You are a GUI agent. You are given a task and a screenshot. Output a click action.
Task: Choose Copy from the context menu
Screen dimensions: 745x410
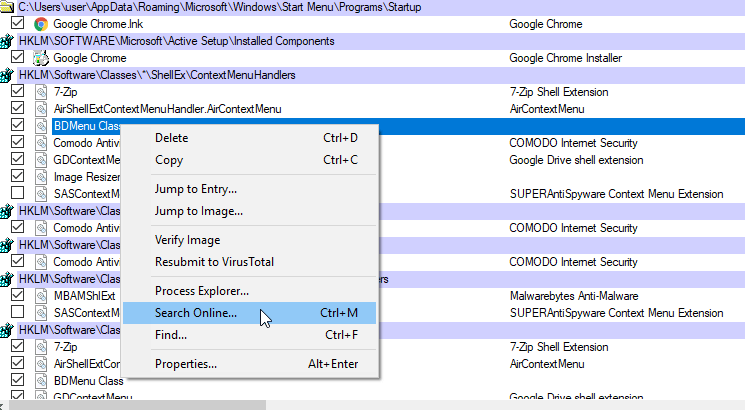pos(249,160)
